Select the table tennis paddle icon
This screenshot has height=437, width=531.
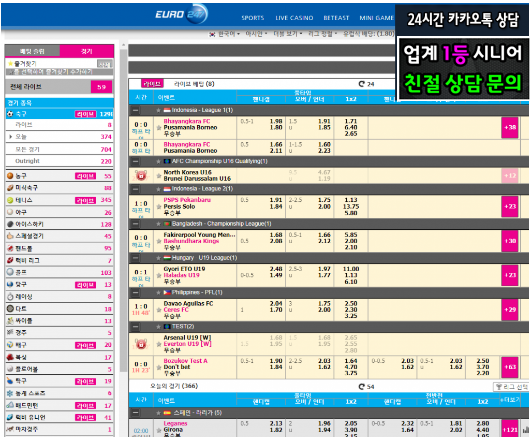pos(10,381)
